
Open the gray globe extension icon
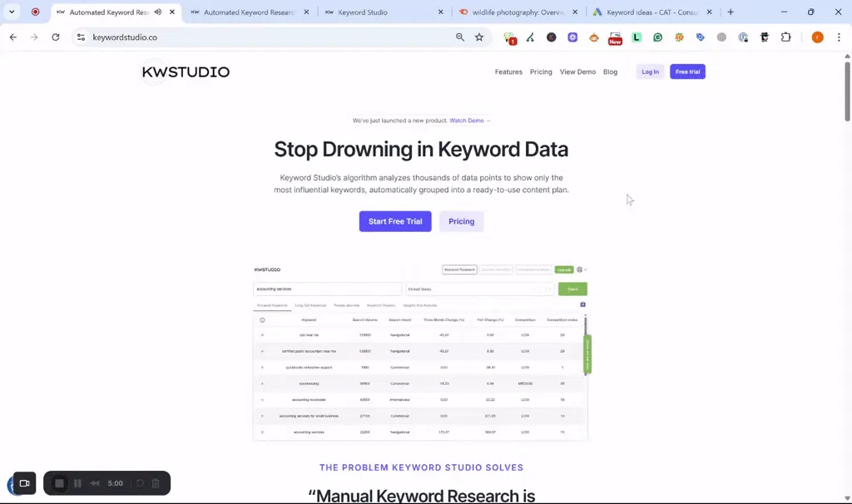coord(721,37)
